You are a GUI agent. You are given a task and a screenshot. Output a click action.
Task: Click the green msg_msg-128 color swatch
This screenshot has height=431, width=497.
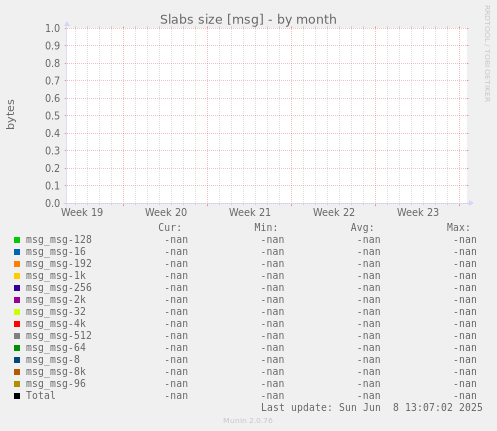17,240
